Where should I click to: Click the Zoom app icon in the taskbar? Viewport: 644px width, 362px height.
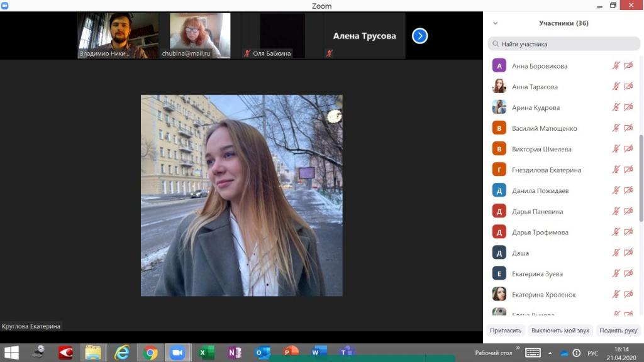(x=177, y=353)
